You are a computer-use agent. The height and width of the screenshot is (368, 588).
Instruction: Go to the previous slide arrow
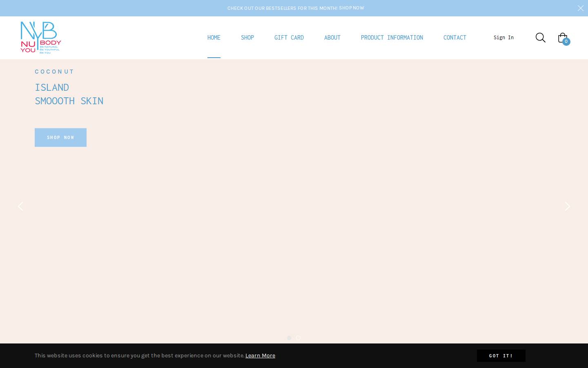click(x=20, y=206)
